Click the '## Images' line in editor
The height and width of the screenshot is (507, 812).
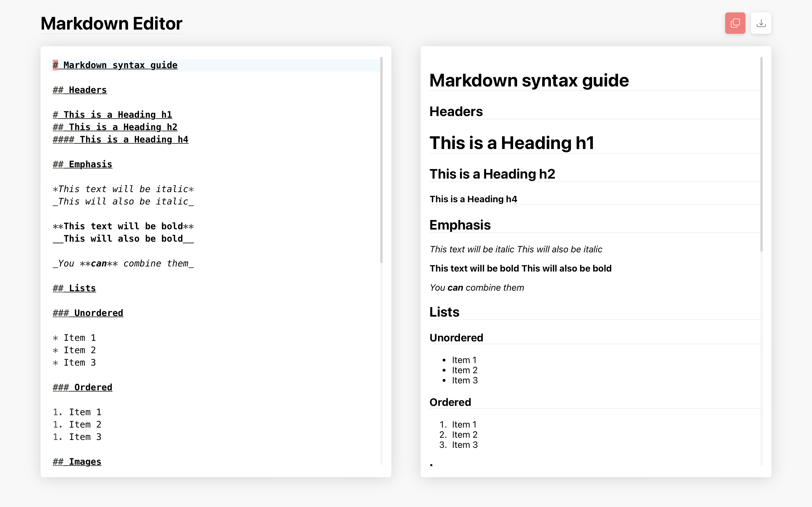[77, 462]
